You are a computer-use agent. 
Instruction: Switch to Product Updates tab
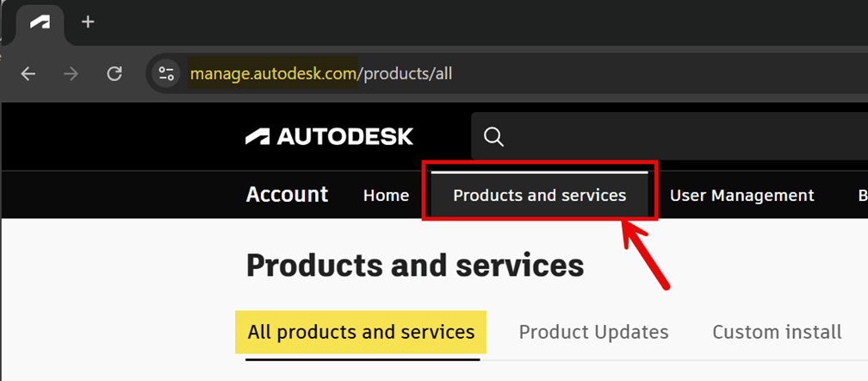point(593,332)
